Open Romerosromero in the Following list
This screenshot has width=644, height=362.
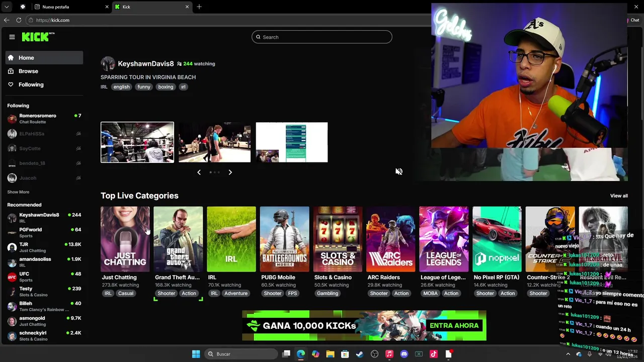click(x=44, y=119)
